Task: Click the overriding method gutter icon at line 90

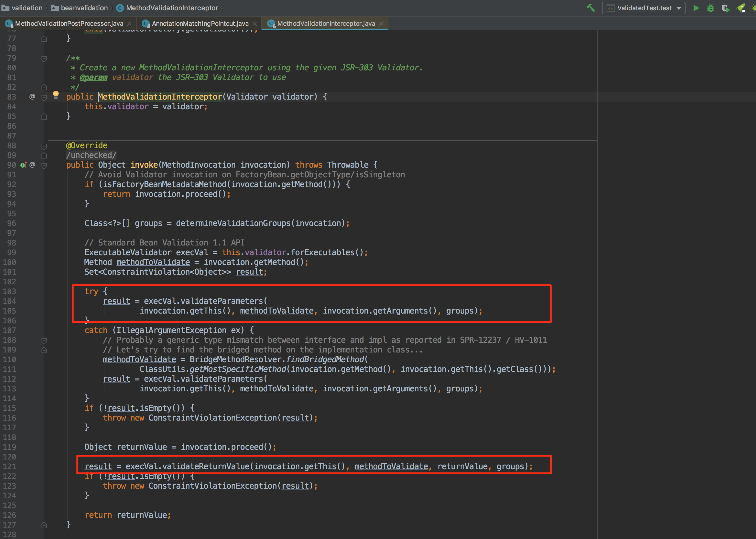Action: (23, 165)
